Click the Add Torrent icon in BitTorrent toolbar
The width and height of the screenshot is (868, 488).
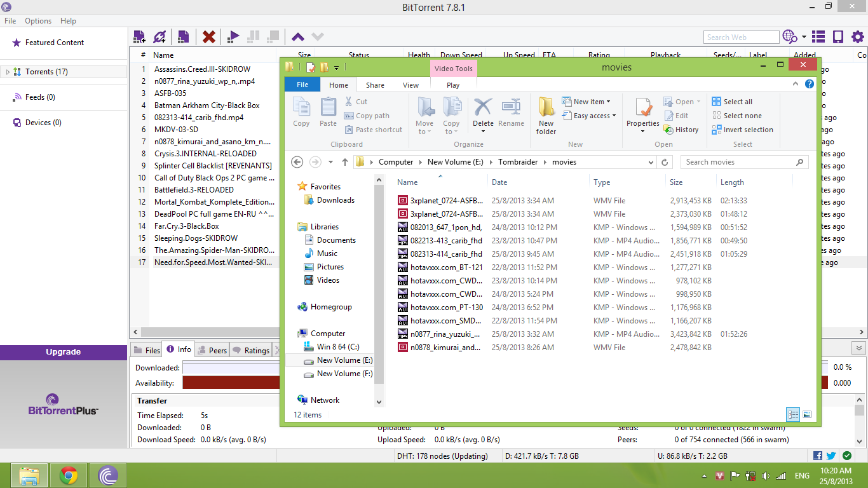139,37
